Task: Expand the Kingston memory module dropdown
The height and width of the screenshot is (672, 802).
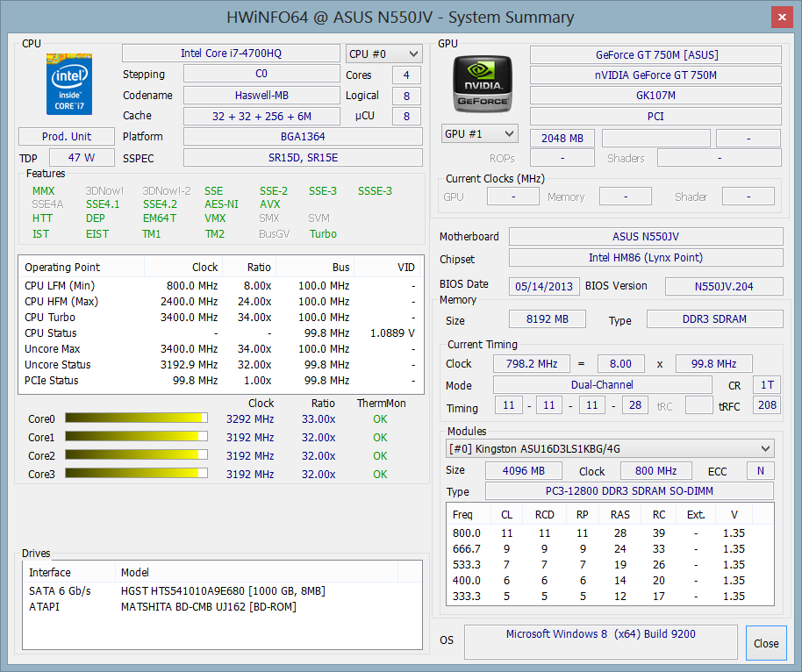Action: (610, 448)
